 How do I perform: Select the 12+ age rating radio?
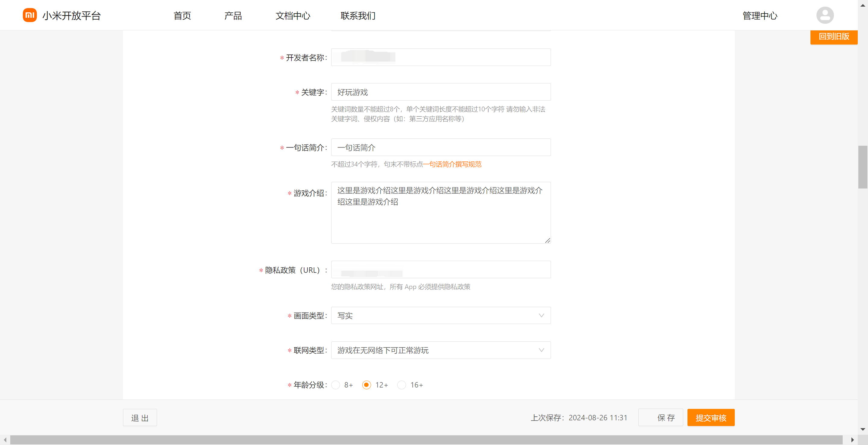(366, 385)
